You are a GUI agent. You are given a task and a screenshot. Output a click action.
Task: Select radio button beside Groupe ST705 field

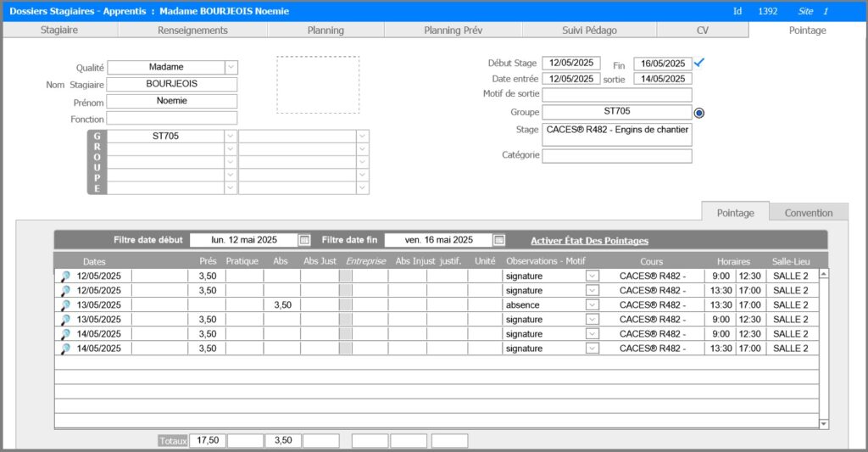click(699, 112)
